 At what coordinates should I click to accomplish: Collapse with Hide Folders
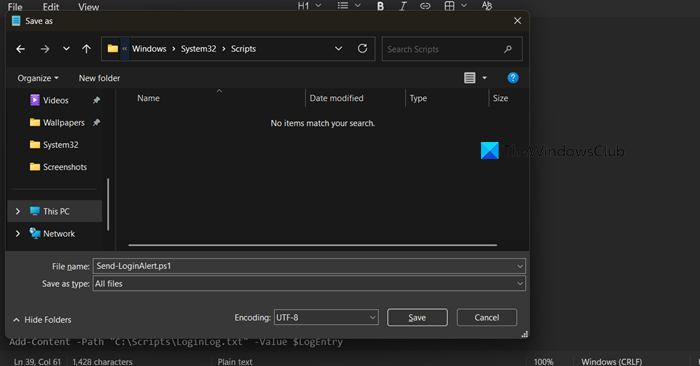click(x=42, y=320)
